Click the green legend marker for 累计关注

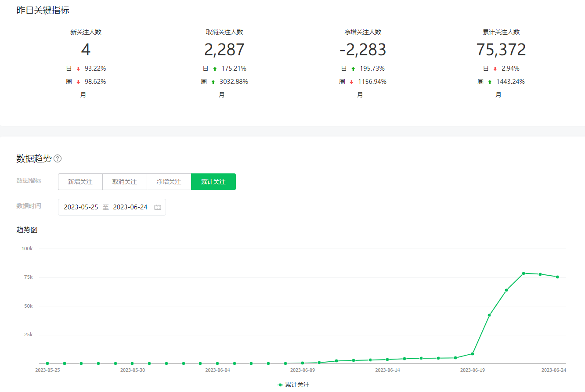pyautogui.click(x=280, y=385)
